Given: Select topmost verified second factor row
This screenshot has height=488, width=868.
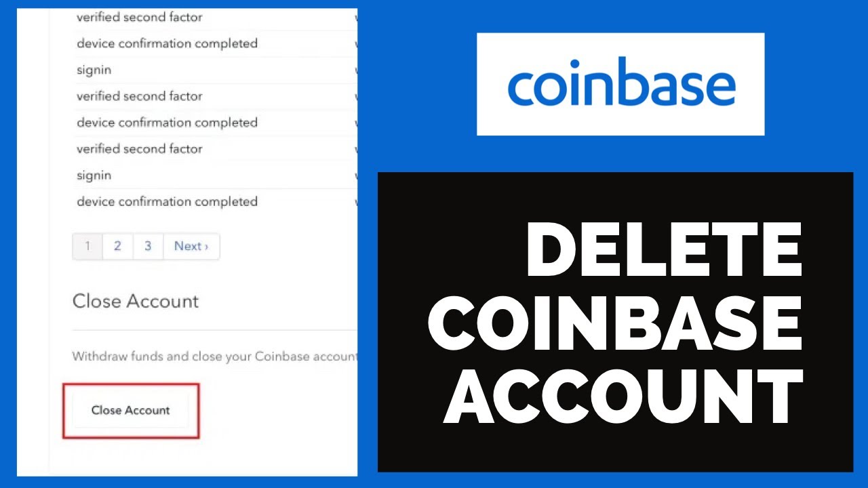Looking at the screenshot, I should coord(214,17).
